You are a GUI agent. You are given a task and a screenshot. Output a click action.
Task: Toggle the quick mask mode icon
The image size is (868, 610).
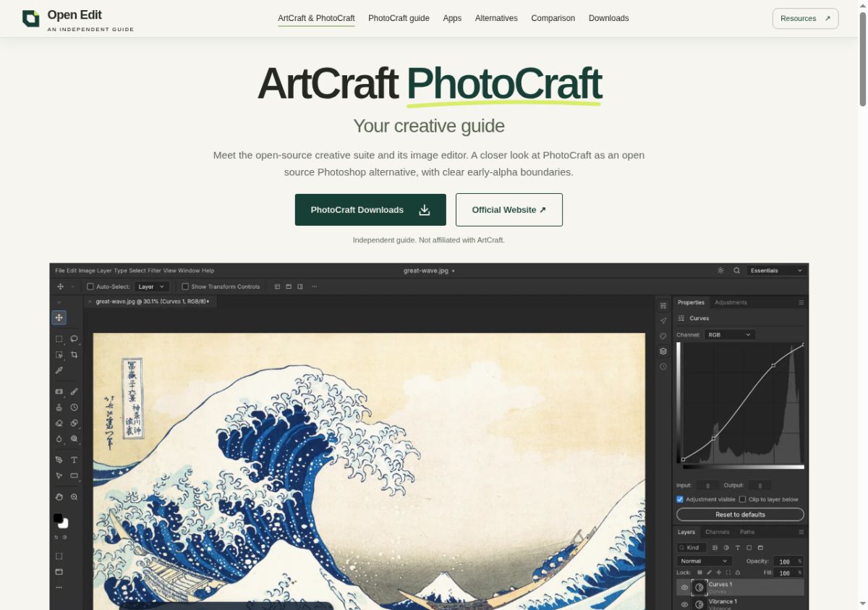coord(59,556)
